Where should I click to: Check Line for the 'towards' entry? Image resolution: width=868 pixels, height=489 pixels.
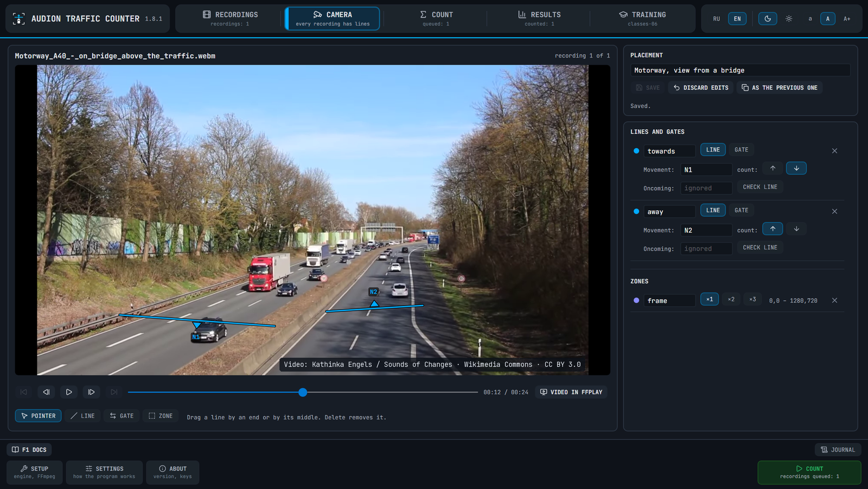760,187
